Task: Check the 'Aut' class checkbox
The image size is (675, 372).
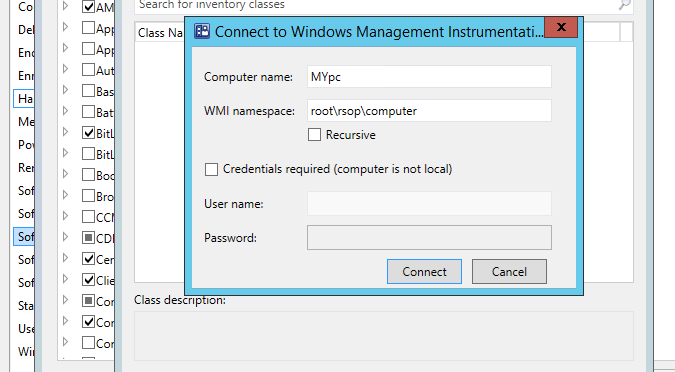Action: point(88,69)
